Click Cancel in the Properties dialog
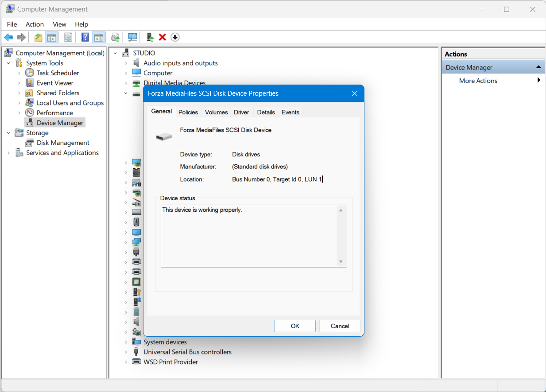Image resolution: width=546 pixels, height=392 pixels. pyautogui.click(x=340, y=326)
